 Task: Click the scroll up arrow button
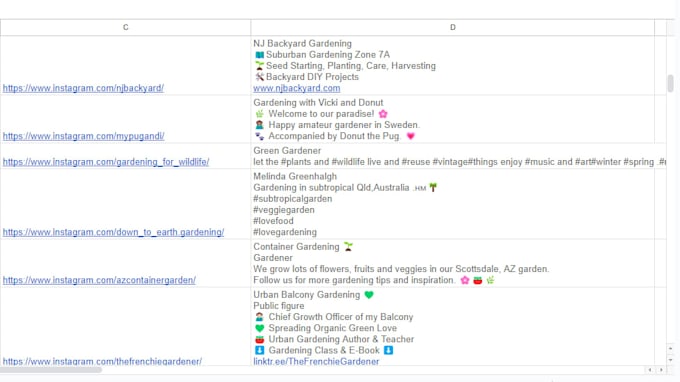tap(670, 349)
